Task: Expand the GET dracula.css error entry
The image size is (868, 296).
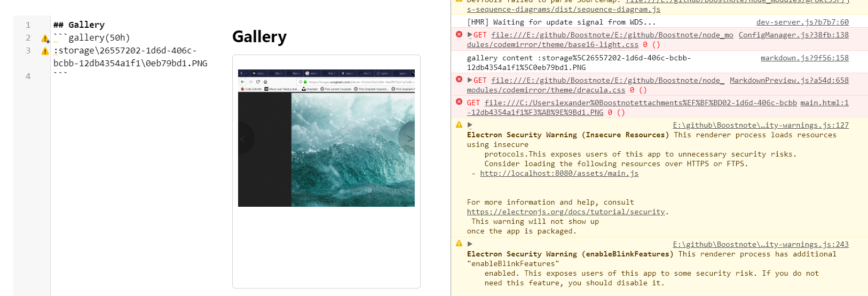Action: [470, 80]
